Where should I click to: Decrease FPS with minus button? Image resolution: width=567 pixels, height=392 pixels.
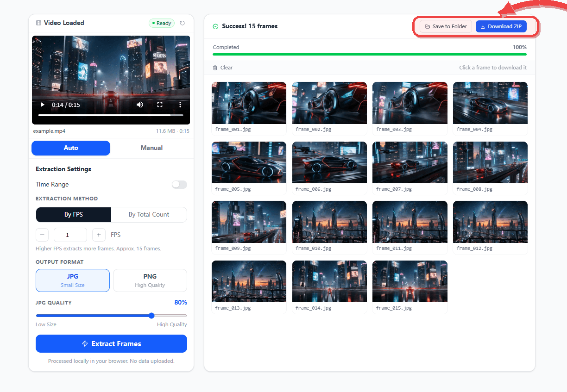42,235
